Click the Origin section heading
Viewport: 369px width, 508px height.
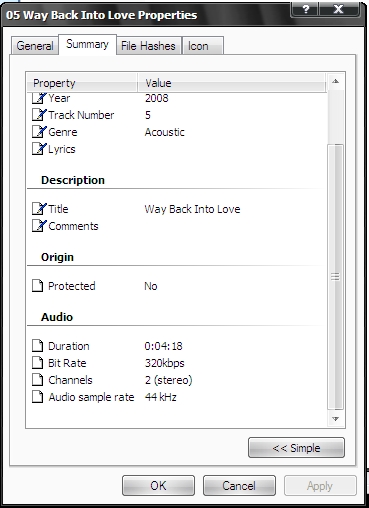coord(57,257)
